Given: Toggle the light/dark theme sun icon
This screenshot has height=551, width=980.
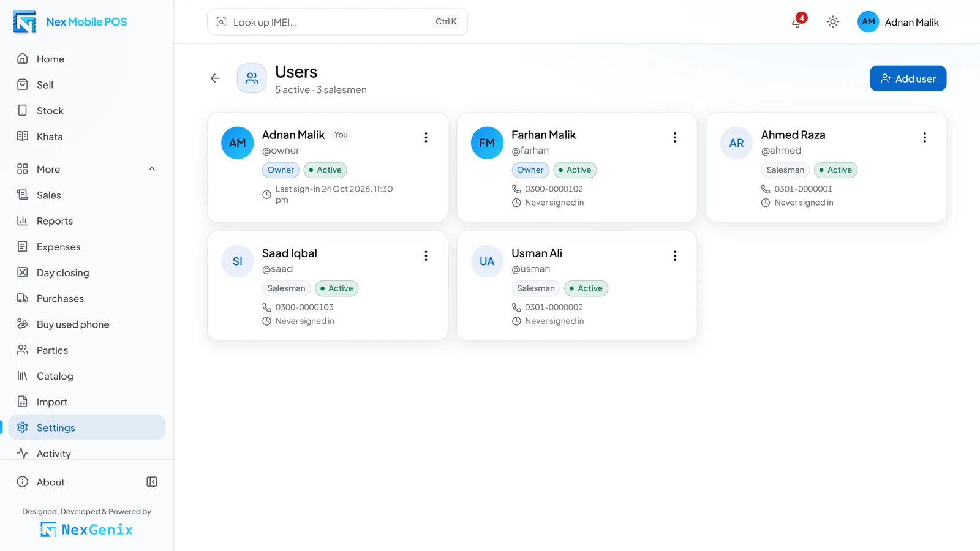Looking at the screenshot, I should (832, 22).
